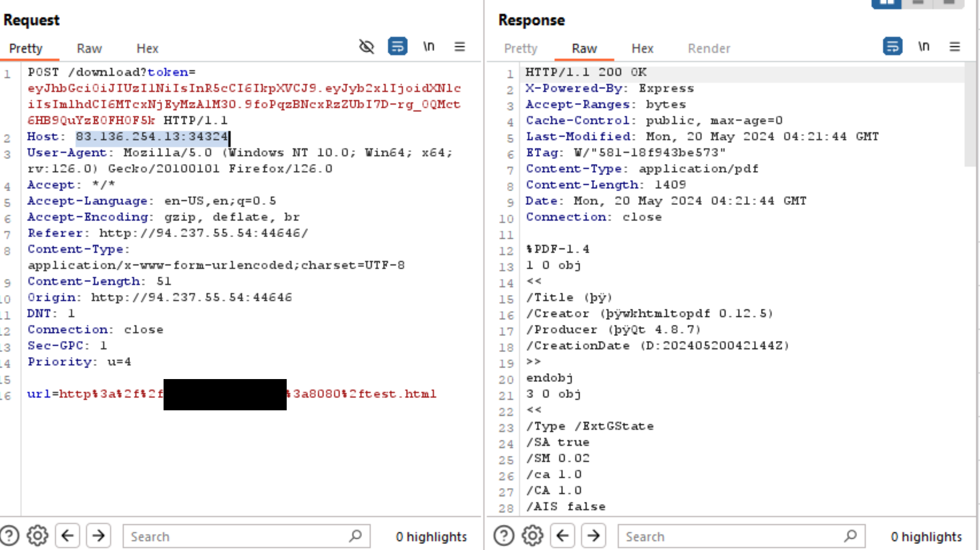Open the Response Render tab
980x550 pixels.
coord(708,49)
